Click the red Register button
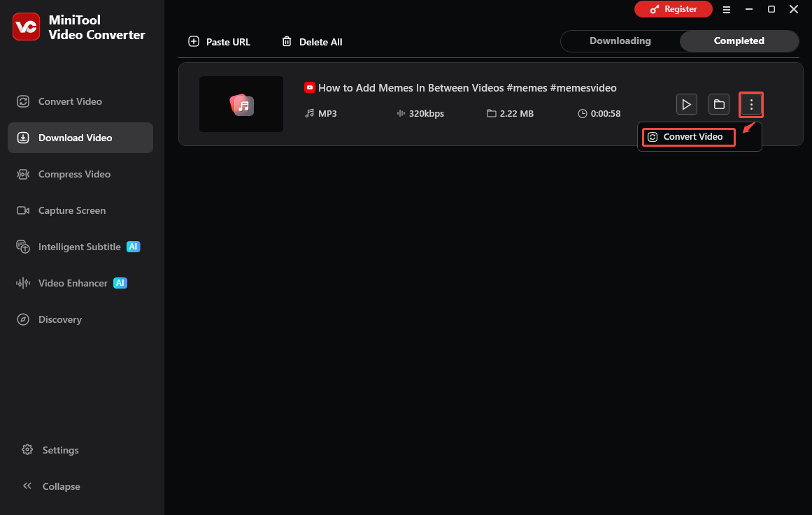Image resolution: width=812 pixels, height=515 pixels. [x=674, y=9]
